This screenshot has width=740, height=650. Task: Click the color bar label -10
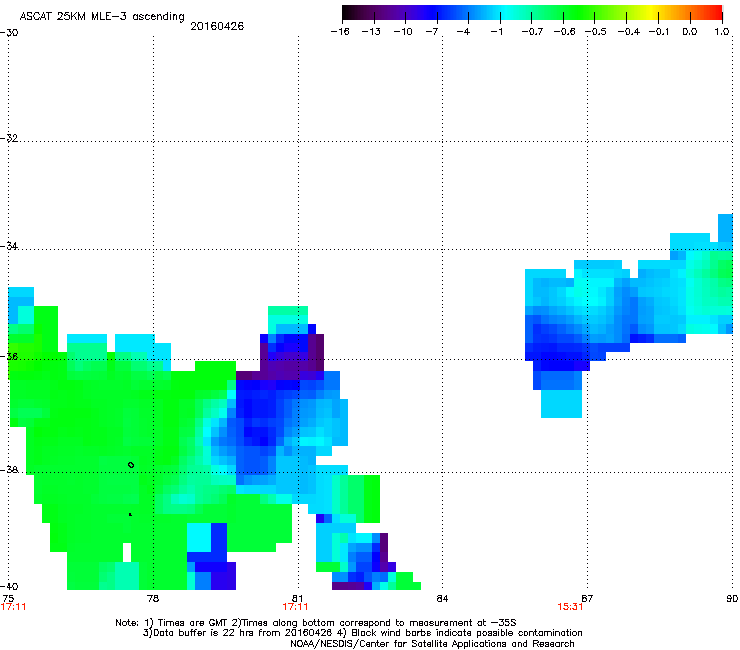[x=403, y=32]
